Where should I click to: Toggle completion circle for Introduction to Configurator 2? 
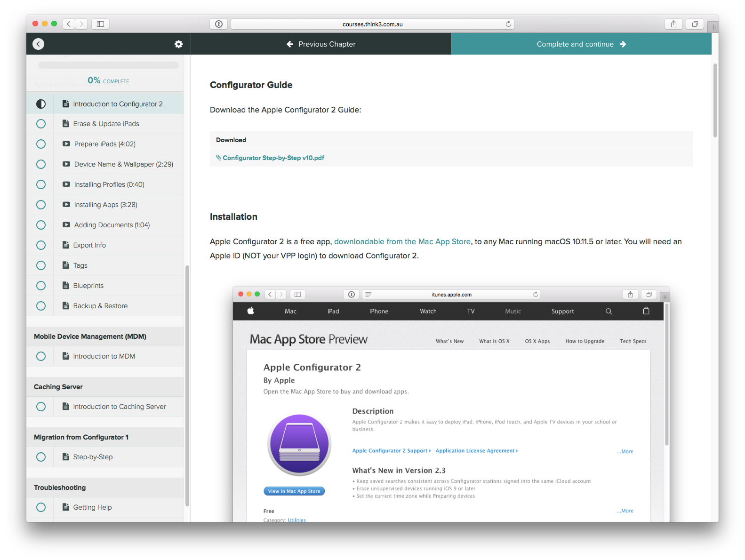click(x=41, y=104)
